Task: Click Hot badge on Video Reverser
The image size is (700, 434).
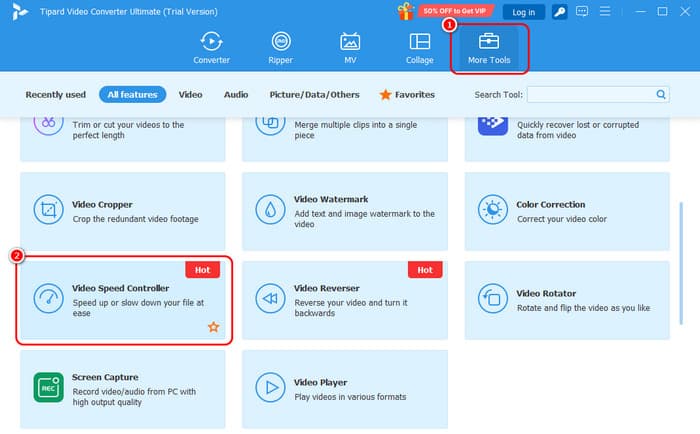Action: pos(425,270)
